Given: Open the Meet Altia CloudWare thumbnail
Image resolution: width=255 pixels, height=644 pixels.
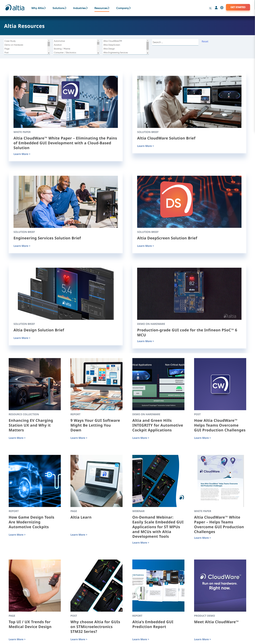Looking at the screenshot, I should 220,585.
